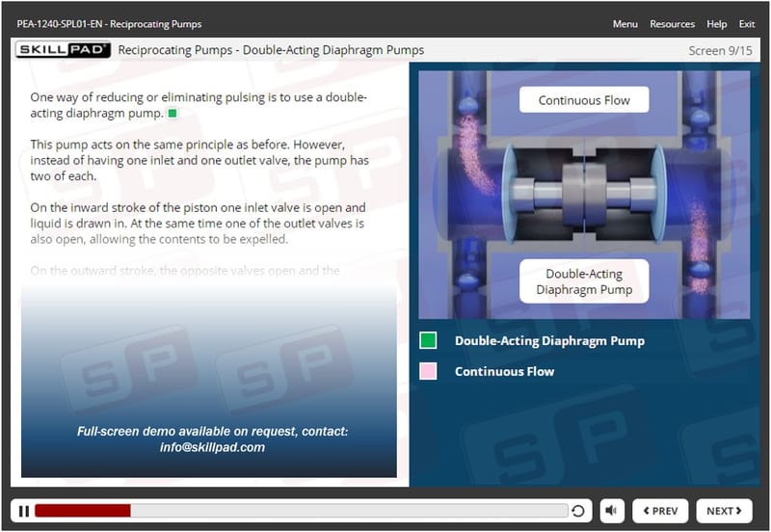Viewport: 771px width, 532px height.
Task: Click the green marker after 'diaphragm pump.'
Action: (173, 114)
